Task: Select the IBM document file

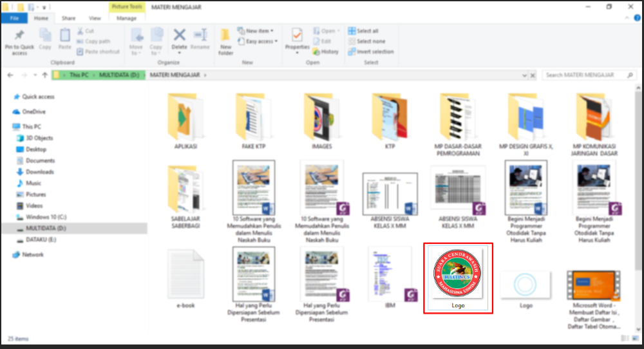Action: point(390,278)
